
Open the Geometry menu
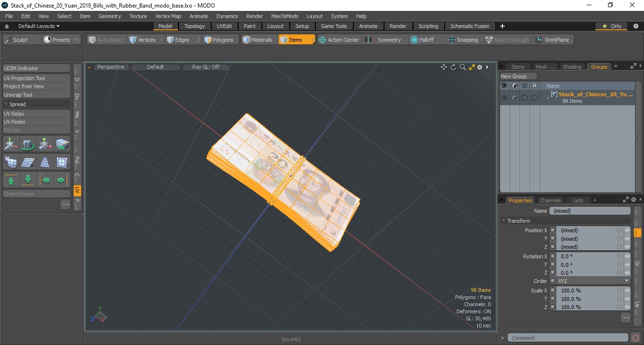(109, 16)
